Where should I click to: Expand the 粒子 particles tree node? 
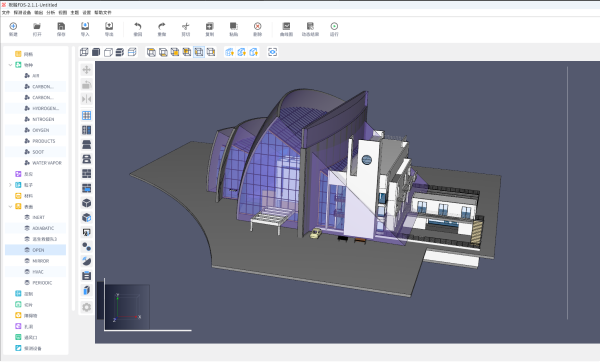(10, 185)
